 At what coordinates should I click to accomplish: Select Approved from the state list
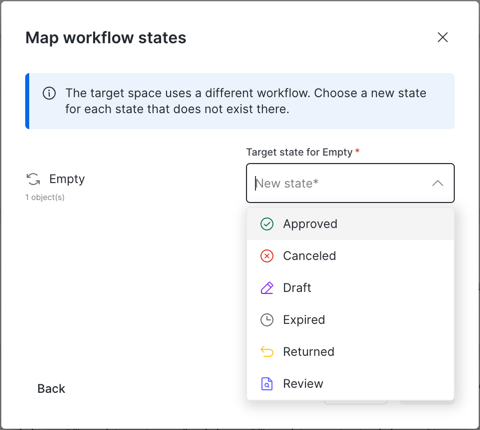[x=350, y=224]
